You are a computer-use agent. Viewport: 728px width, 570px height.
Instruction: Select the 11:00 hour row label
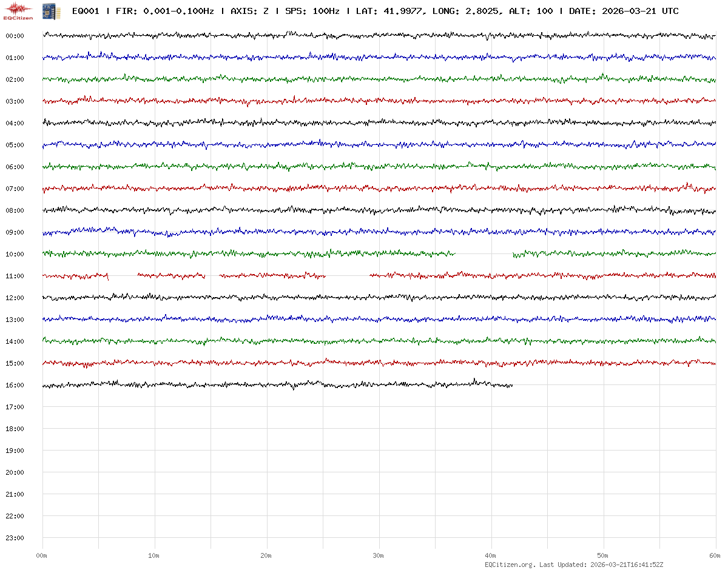pos(15,276)
